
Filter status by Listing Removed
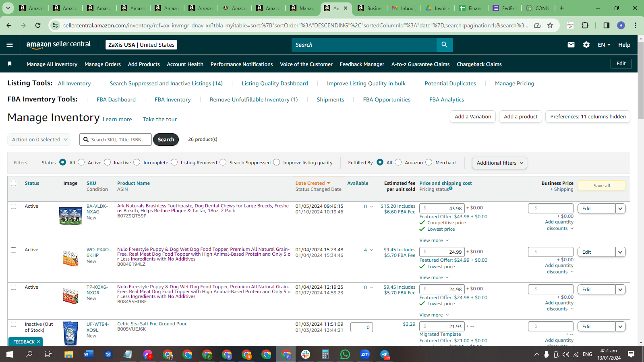(174, 162)
